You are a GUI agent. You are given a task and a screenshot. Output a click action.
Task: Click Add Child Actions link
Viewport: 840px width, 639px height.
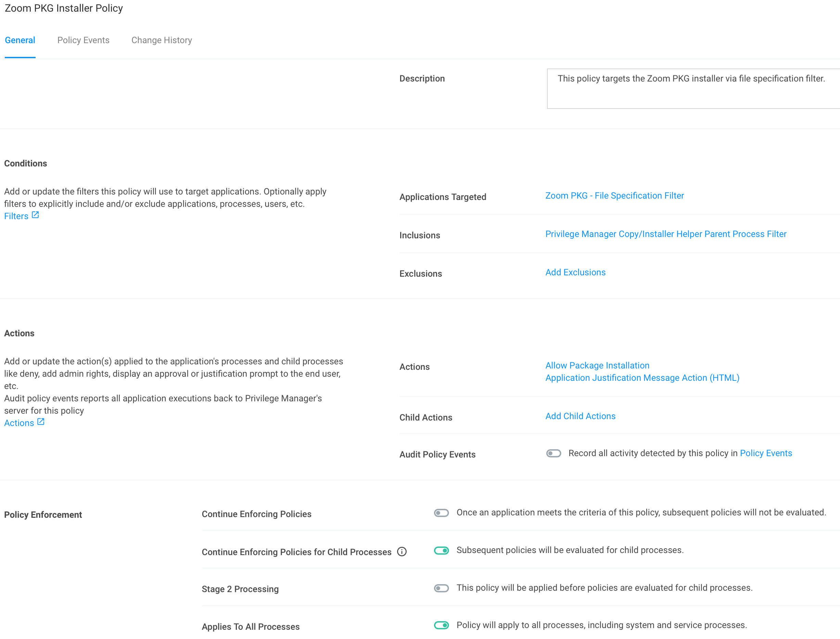(580, 416)
